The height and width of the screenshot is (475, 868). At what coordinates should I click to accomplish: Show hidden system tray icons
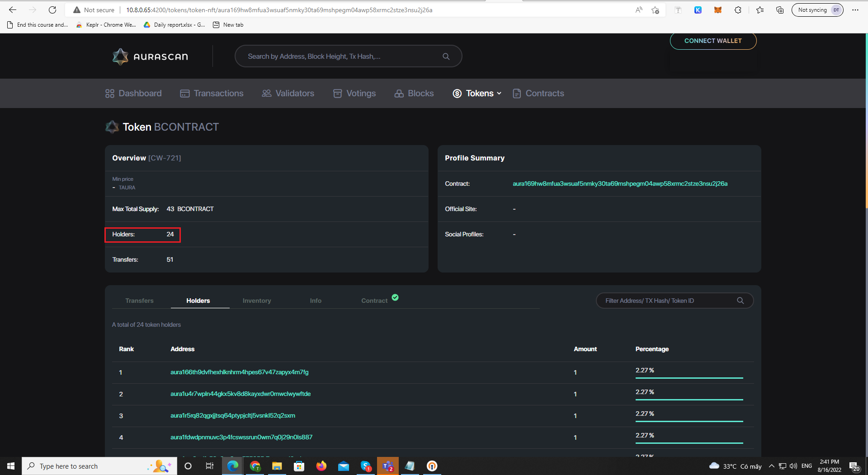[x=771, y=466]
